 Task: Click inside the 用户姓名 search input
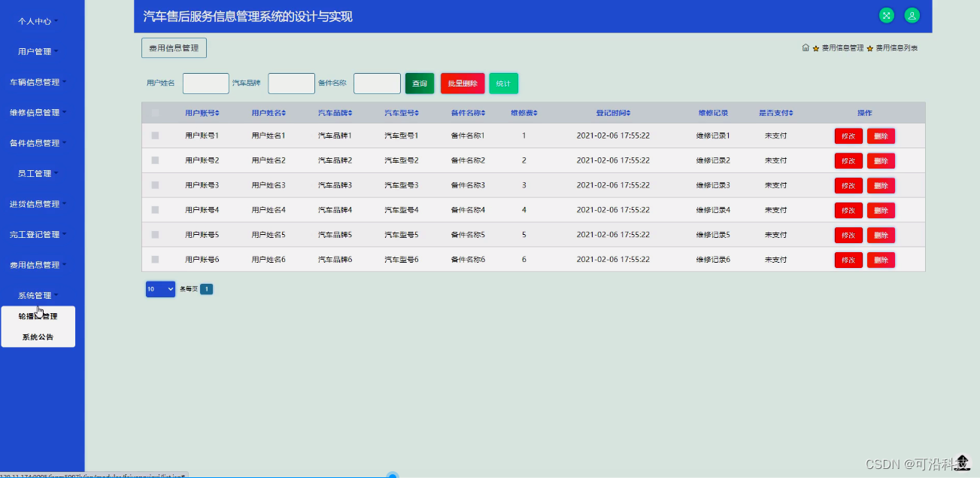tap(205, 83)
